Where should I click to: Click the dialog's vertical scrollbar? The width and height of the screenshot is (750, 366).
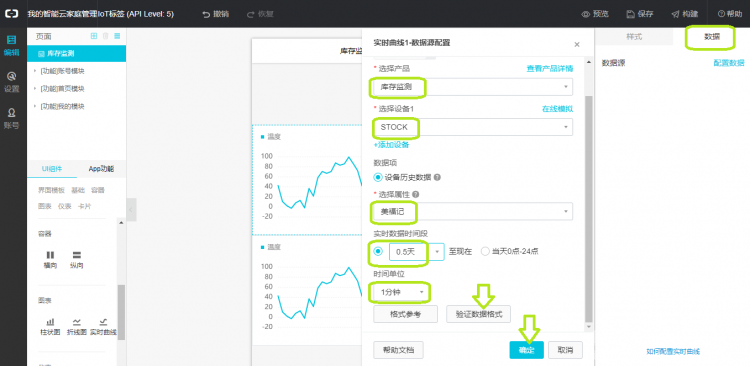coord(588,208)
